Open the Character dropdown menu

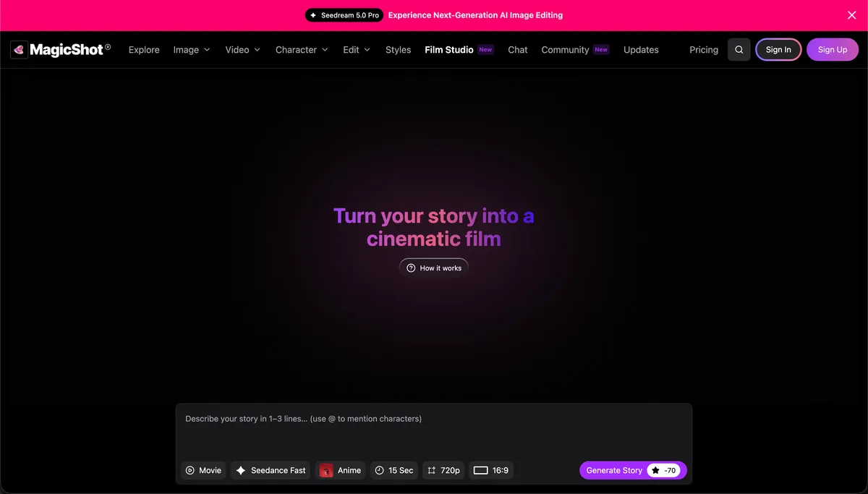pyautogui.click(x=302, y=50)
